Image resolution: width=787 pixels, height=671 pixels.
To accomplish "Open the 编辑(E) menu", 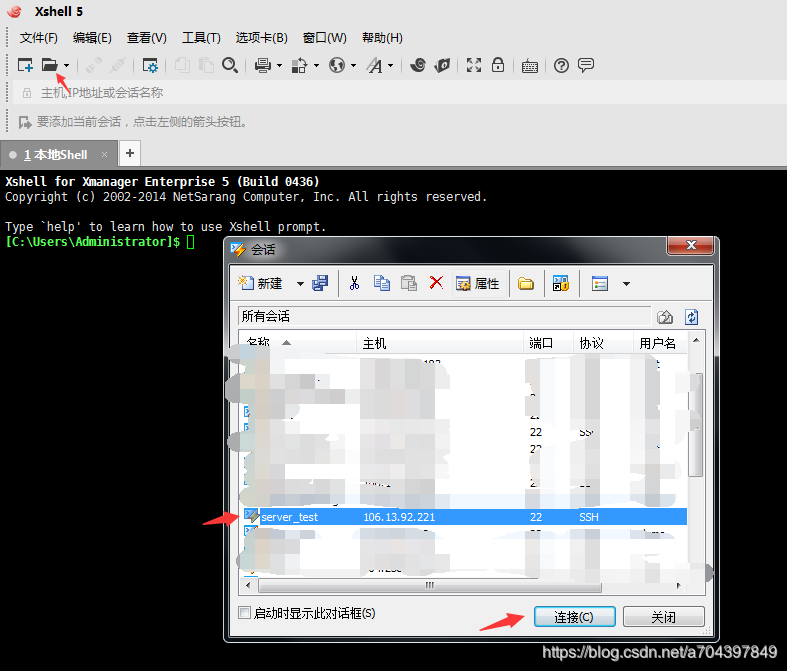I will click(x=92, y=38).
